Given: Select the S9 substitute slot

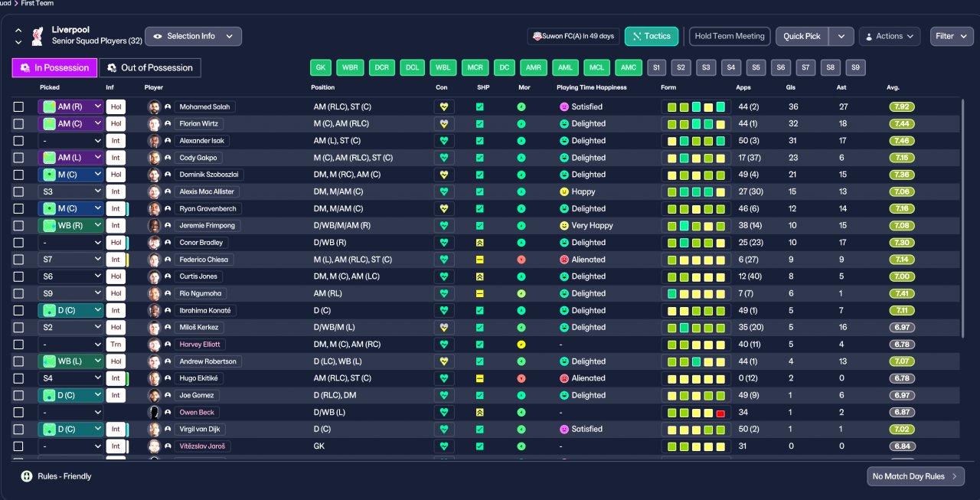Looking at the screenshot, I should (x=855, y=67).
